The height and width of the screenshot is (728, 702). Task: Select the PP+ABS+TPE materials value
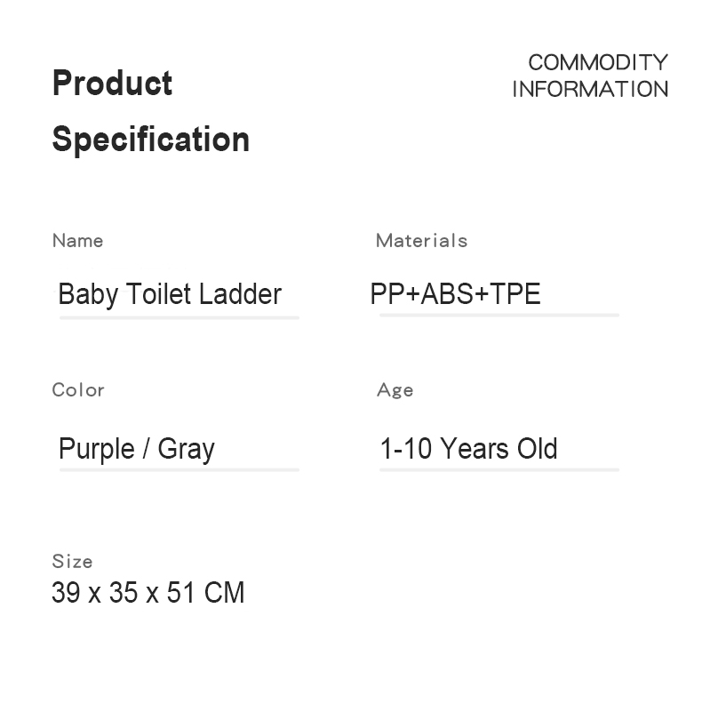coord(455,294)
